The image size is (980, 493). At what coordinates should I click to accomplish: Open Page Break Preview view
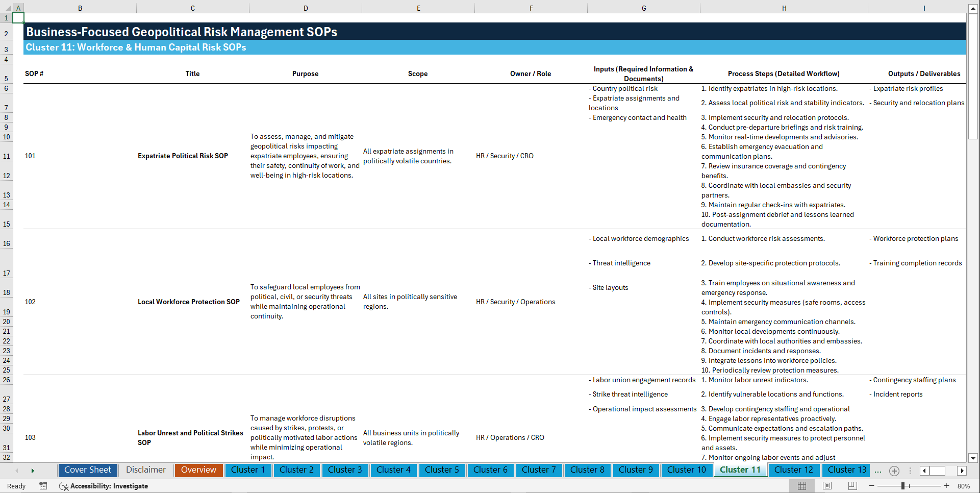(851, 486)
